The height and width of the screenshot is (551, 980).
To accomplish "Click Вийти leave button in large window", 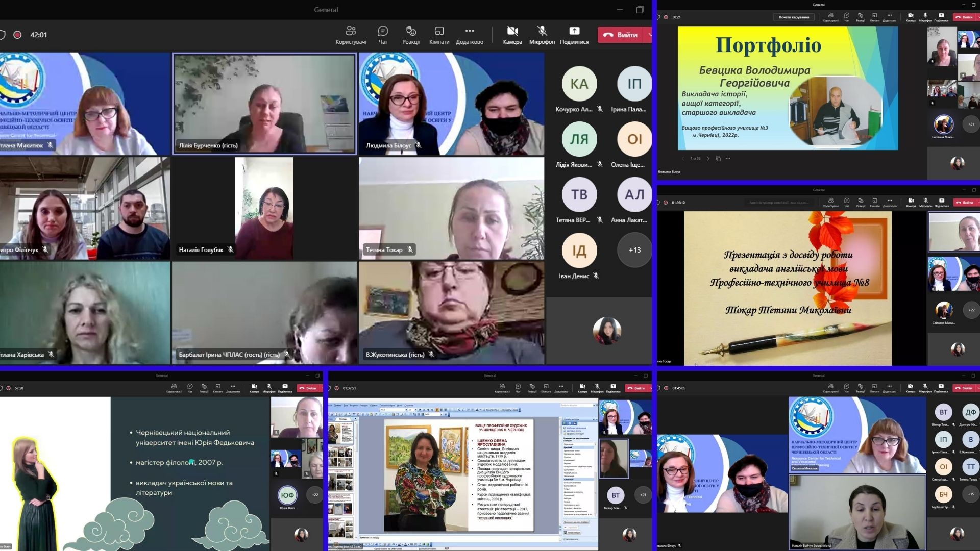I will (621, 35).
